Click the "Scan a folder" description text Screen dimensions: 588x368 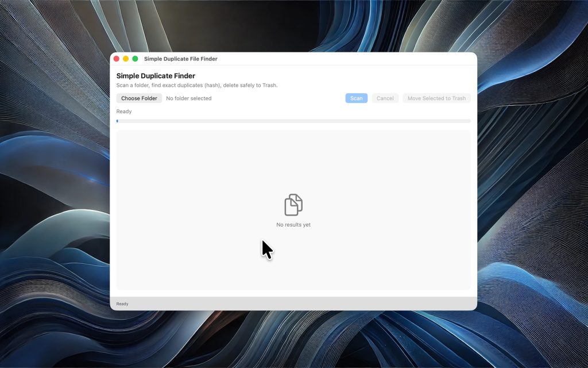pyautogui.click(x=196, y=85)
